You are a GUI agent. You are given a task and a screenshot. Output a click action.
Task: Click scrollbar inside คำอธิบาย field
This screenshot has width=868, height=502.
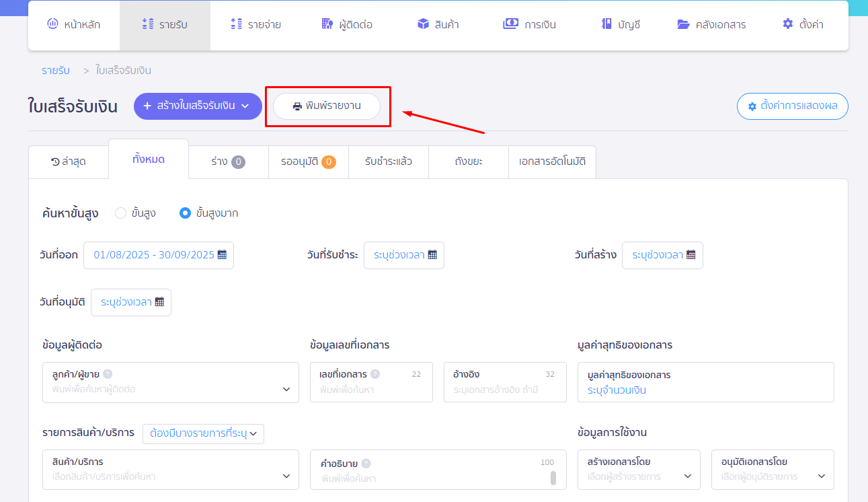pos(553,478)
